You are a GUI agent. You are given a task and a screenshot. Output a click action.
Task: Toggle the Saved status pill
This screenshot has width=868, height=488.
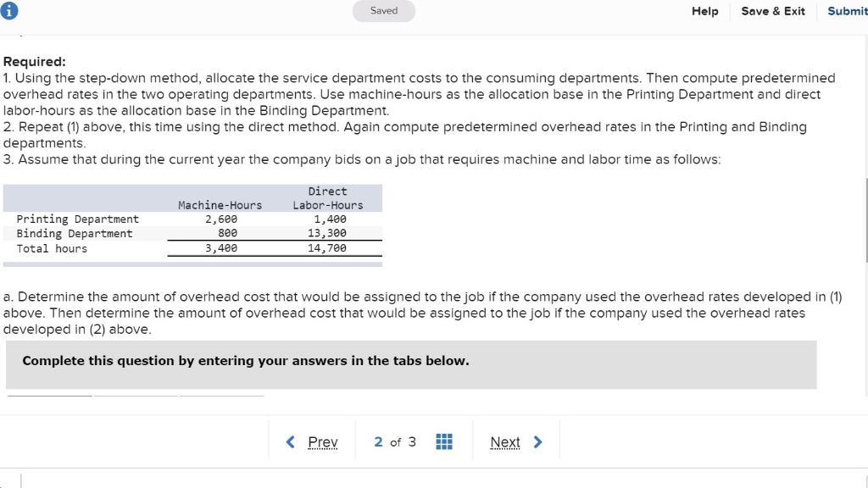383,11
